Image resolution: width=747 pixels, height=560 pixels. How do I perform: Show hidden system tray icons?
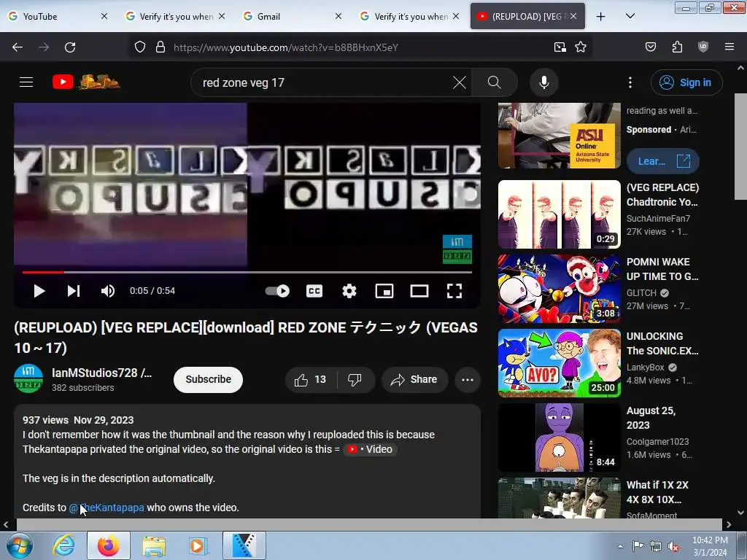[x=620, y=546]
